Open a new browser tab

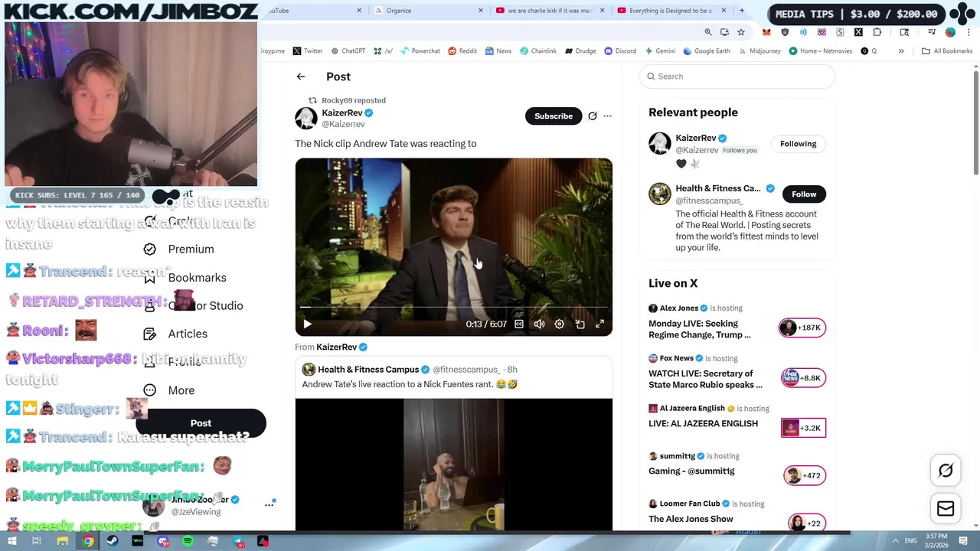coord(741,11)
